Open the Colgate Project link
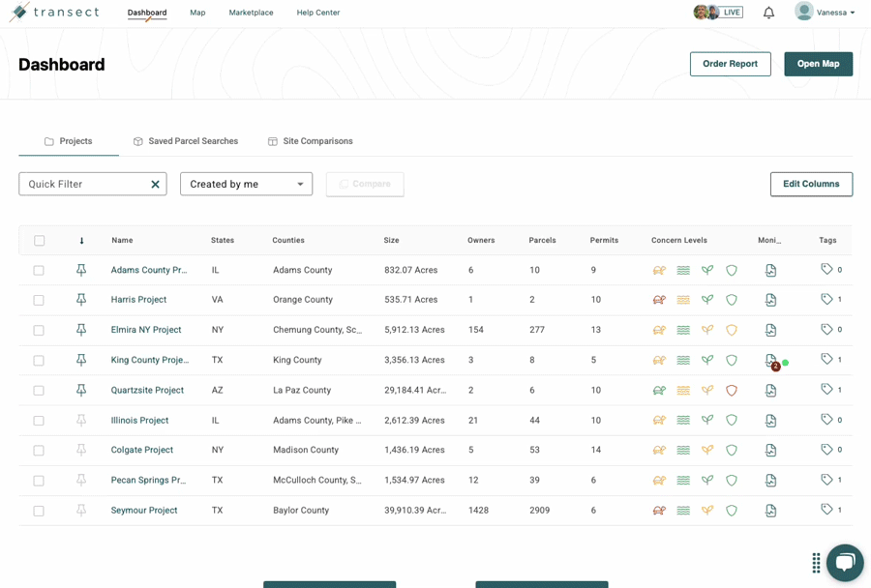 [x=142, y=451]
